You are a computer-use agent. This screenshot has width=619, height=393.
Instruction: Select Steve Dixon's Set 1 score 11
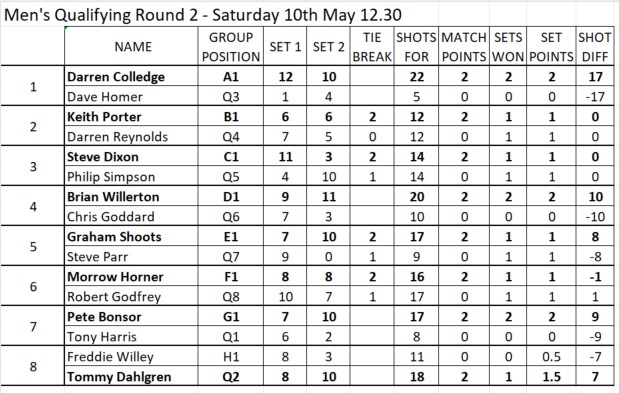(x=285, y=157)
